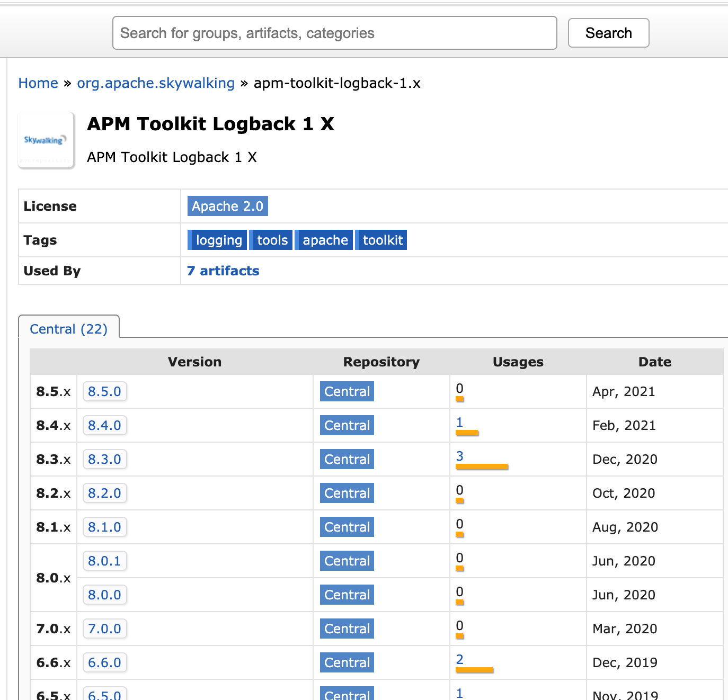Open version 8.3.0
The height and width of the screenshot is (700, 728).
tap(105, 459)
